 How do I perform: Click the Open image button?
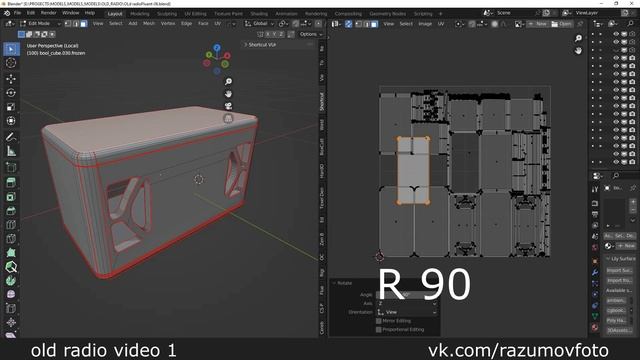562,24
